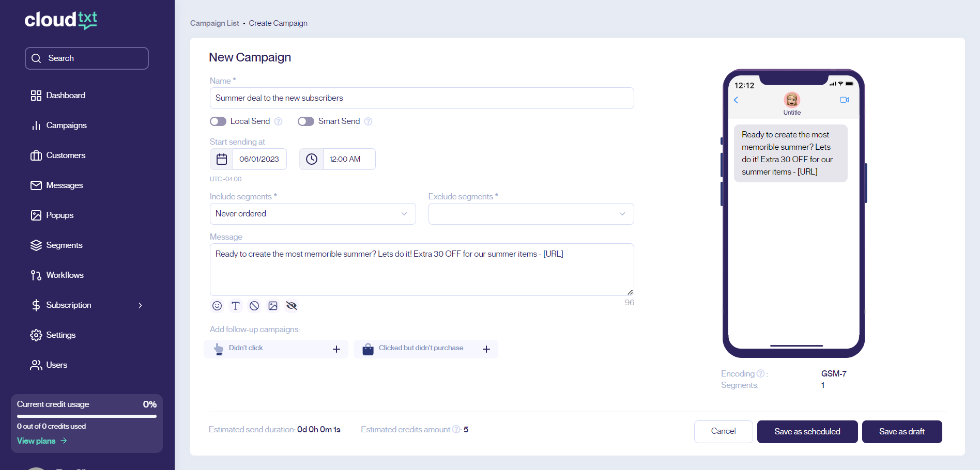Click the Customers briefcase icon
This screenshot has height=470, width=980.
[36, 155]
